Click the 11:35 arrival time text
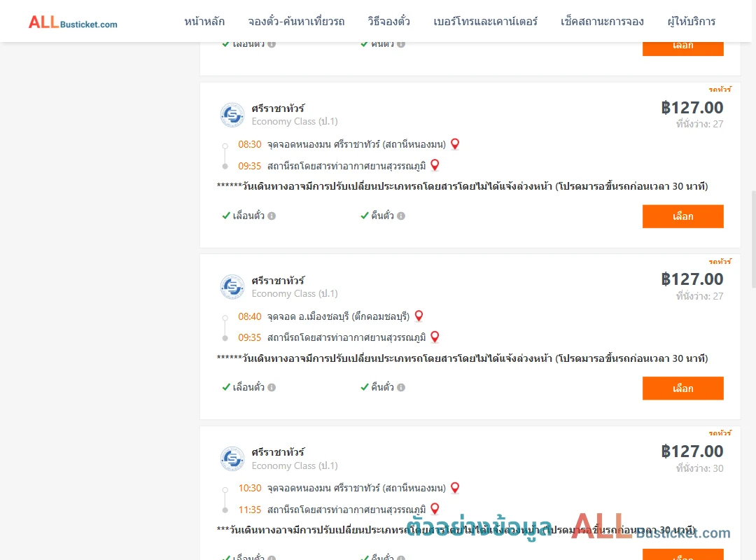This screenshot has height=560, width=756. pos(249,510)
